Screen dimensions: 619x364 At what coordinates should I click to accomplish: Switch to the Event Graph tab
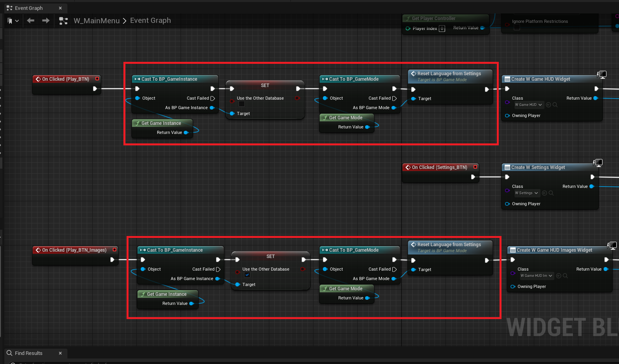tap(29, 8)
